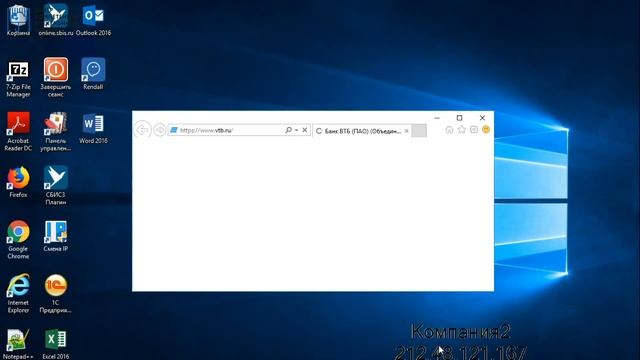Open Favorites star in Internet Explorer
The image size is (640, 360).
click(x=461, y=129)
